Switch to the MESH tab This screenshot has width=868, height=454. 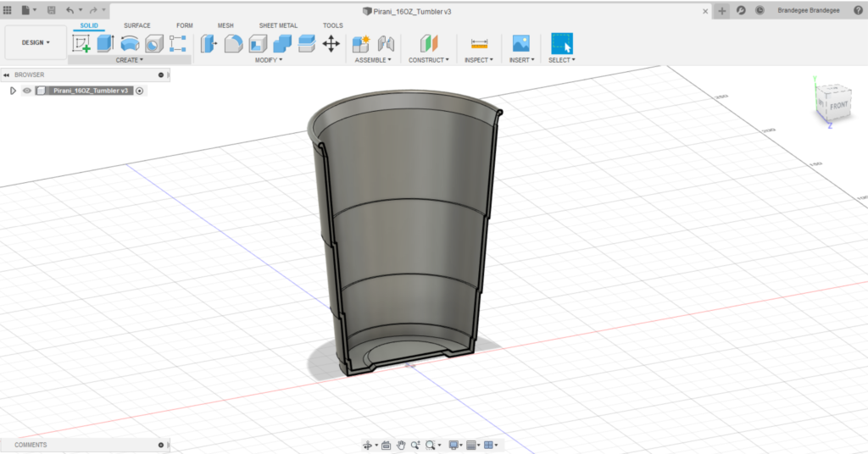tap(225, 25)
